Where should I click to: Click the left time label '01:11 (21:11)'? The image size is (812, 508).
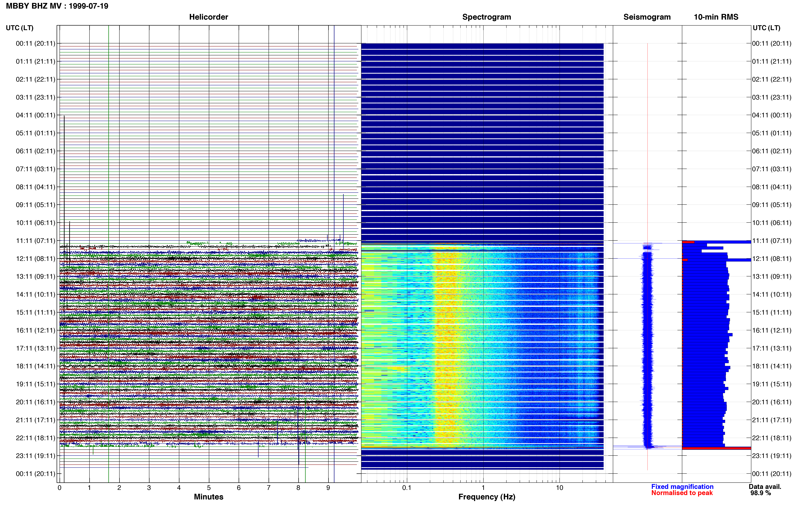[36, 61]
